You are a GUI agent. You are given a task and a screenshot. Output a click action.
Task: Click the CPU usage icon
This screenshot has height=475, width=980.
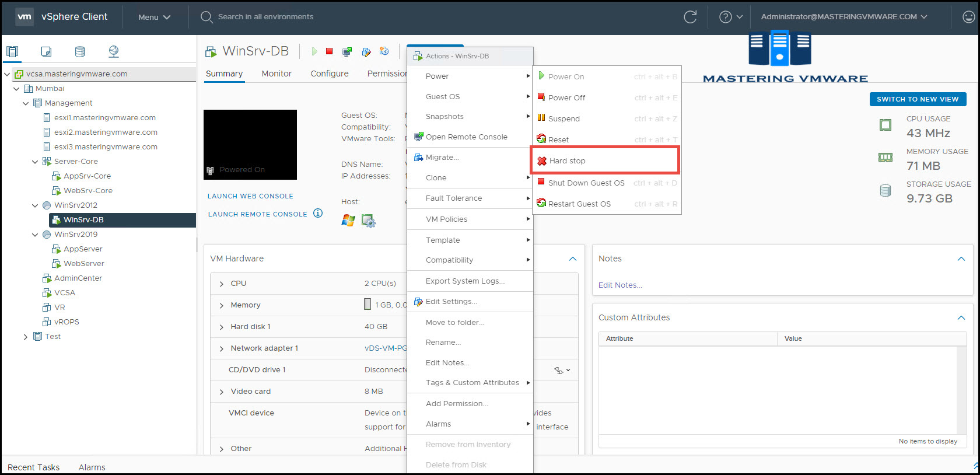885,125
